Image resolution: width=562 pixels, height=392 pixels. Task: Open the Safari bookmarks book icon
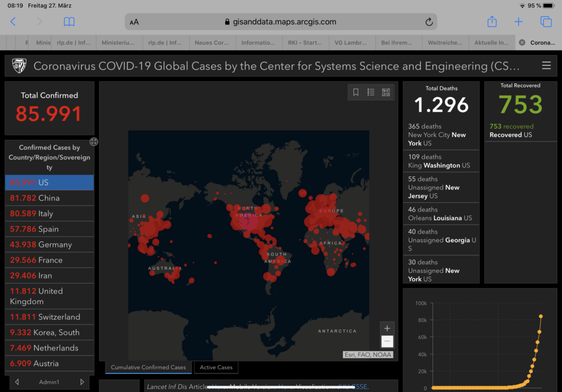(69, 22)
